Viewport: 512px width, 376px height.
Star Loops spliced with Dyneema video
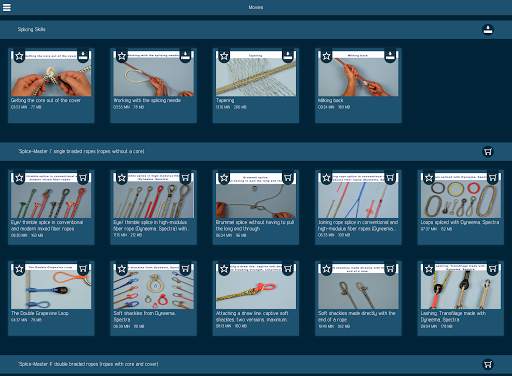coord(429,178)
